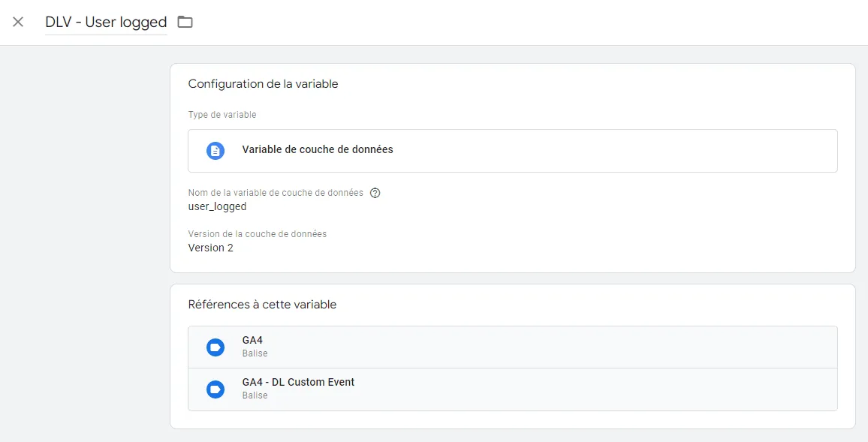The image size is (868, 442).
Task: Select the 'Variable de couche de données' type box
Action: (x=513, y=151)
